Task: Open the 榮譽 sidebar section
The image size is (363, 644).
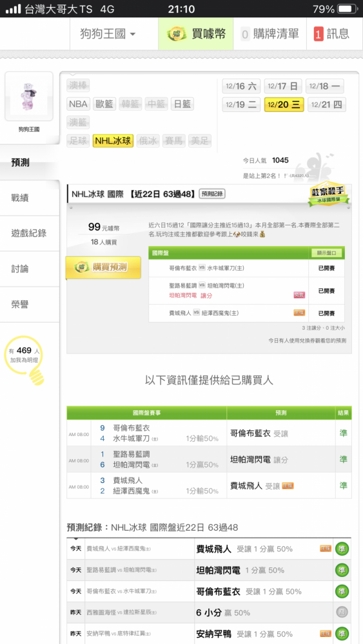Action: coord(30,305)
